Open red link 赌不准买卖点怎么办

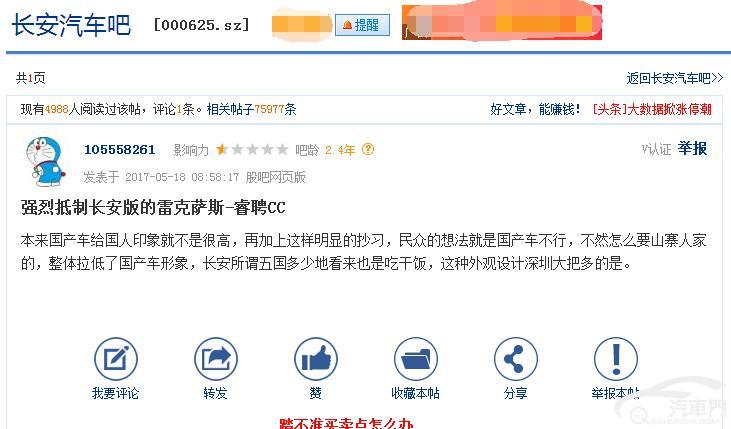pos(346,423)
